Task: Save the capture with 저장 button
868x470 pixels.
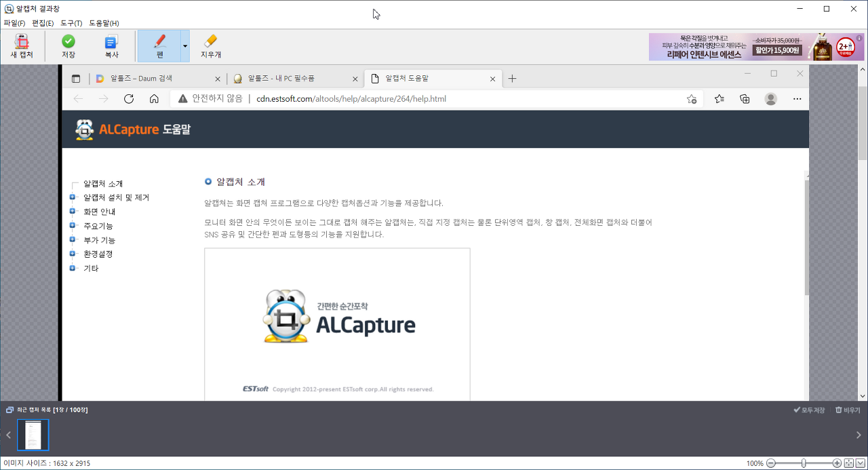Action: coord(68,46)
